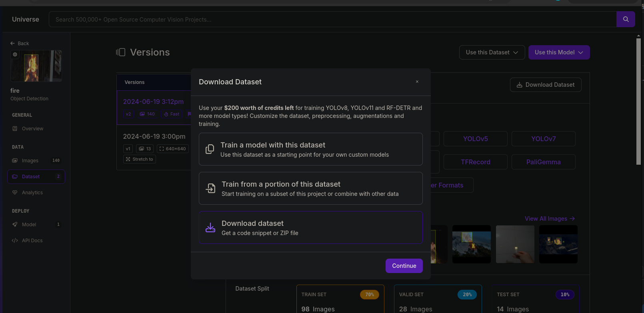Click the Images icon in sidebar
644x313 pixels.
[x=15, y=161]
